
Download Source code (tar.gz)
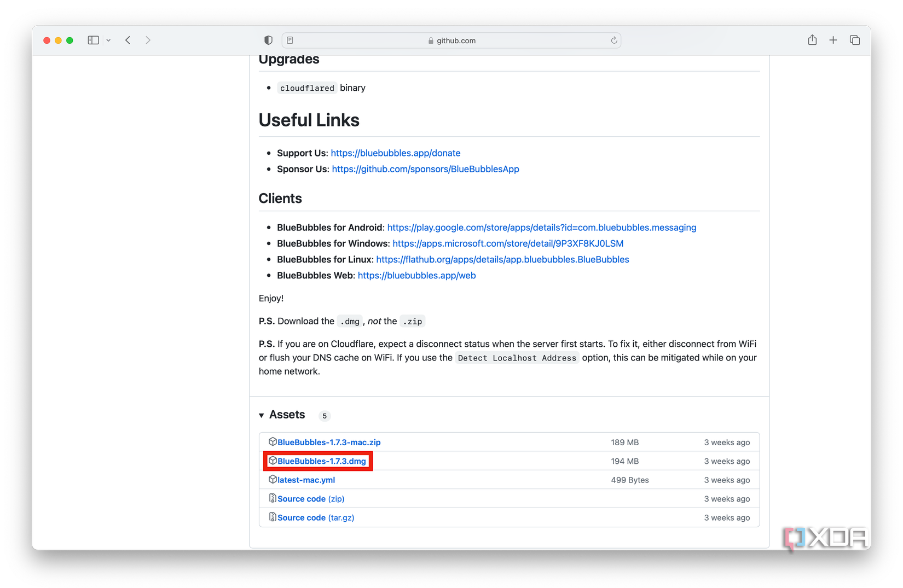[315, 518]
